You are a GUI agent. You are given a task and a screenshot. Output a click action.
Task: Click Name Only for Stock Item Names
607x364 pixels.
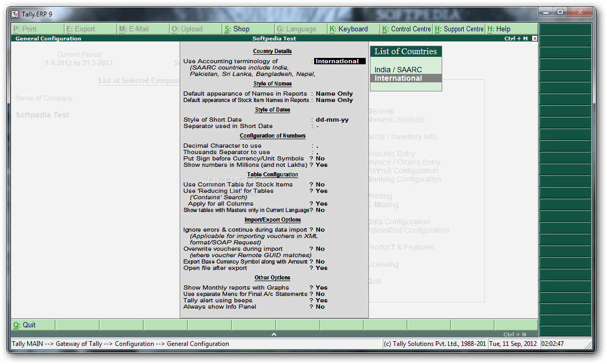(x=334, y=100)
